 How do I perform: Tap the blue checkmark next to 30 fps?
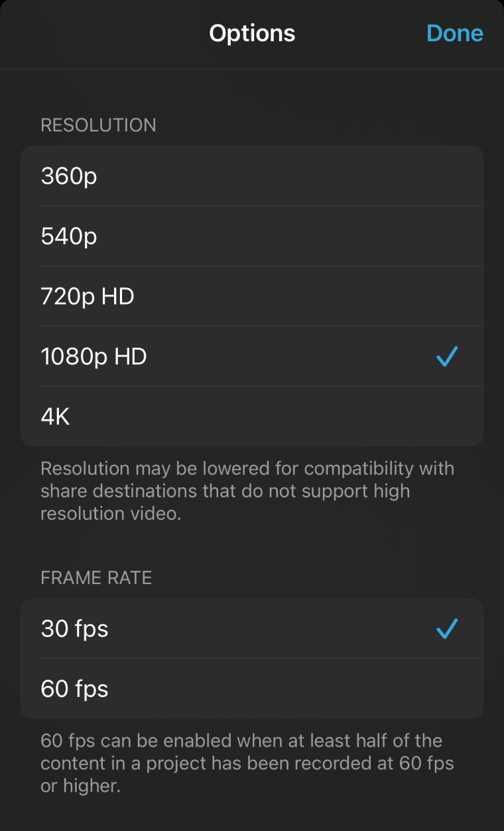pyautogui.click(x=446, y=629)
